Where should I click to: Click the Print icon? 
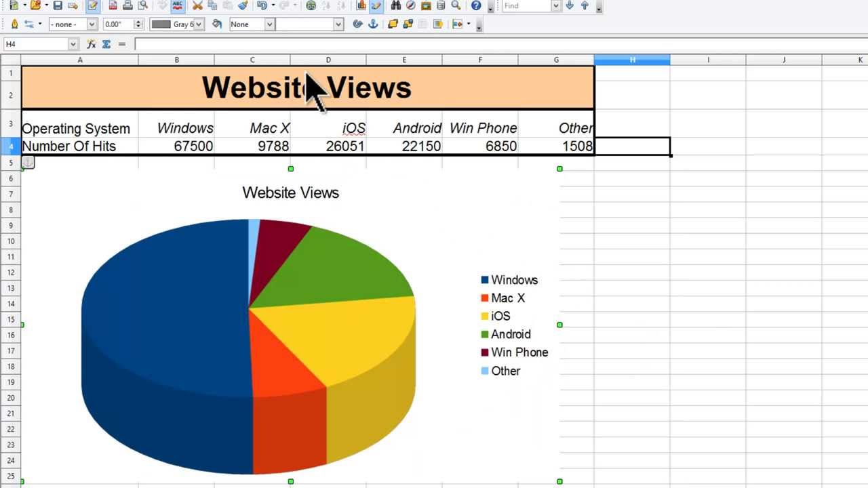coord(127,5)
